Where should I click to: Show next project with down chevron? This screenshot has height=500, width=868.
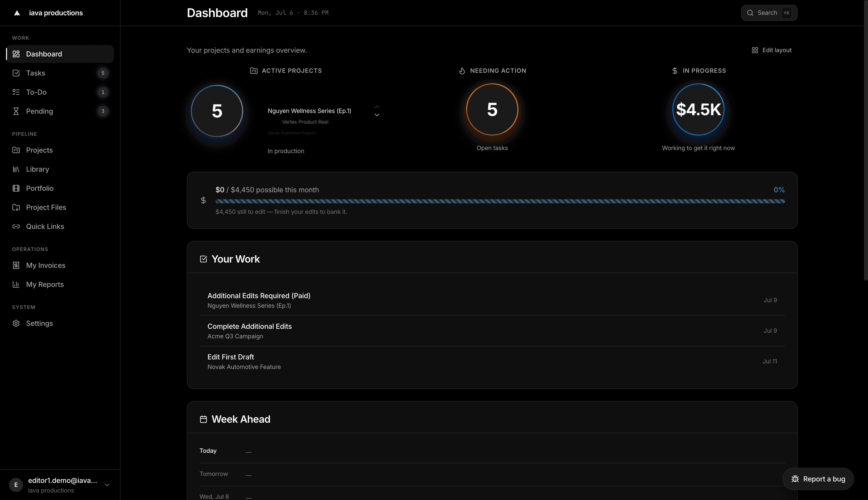point(377,115)
